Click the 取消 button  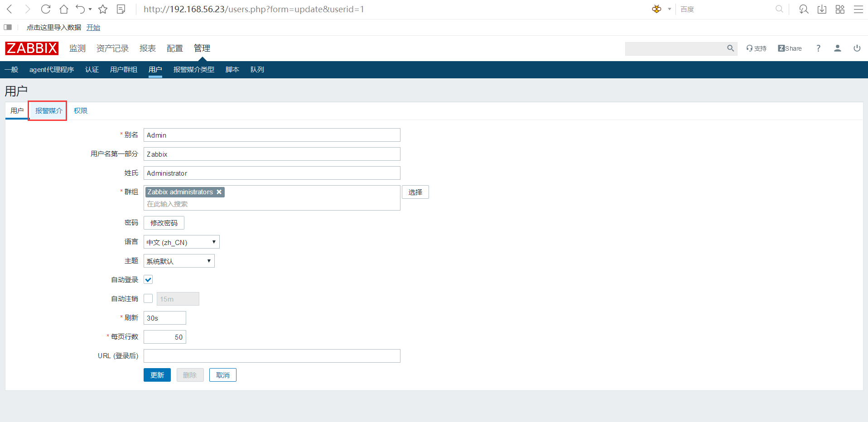point(223,375)
